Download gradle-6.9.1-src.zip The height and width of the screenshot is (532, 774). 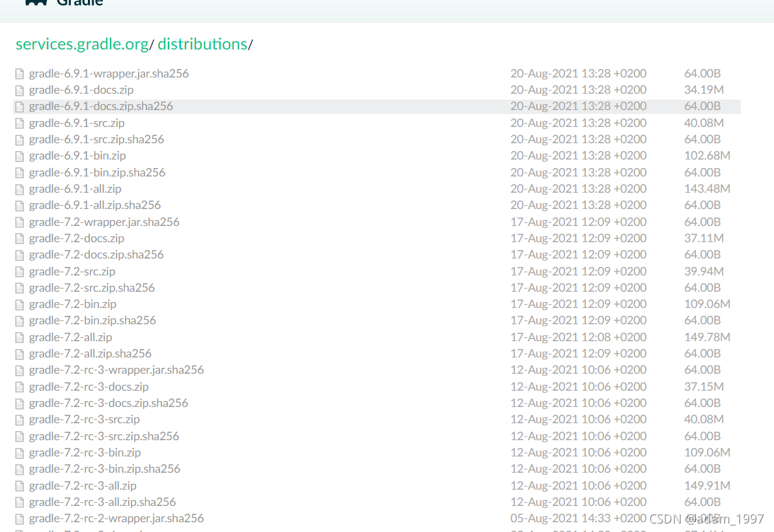(x=77, y=123)
